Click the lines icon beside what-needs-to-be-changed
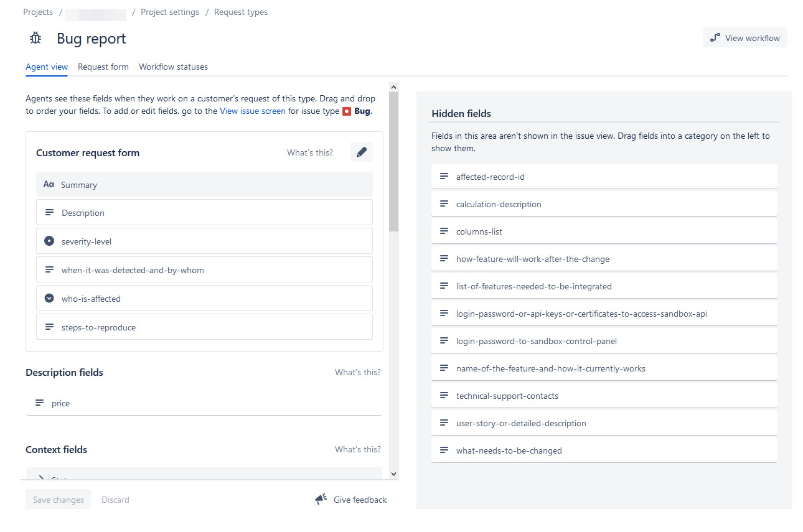Image resolution: width=803 pixels, height=532 pixels. 444,450
